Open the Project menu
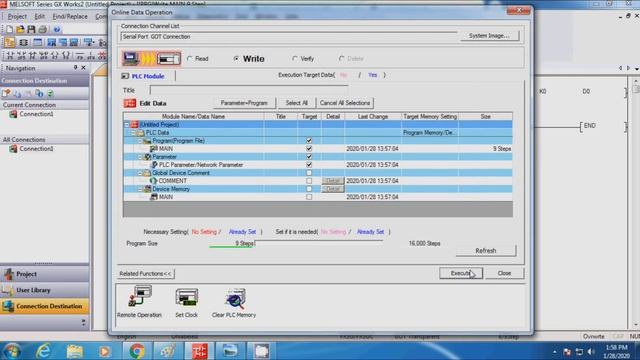The image size is (640, 360). pyautogui.click(x=17, y=16)
